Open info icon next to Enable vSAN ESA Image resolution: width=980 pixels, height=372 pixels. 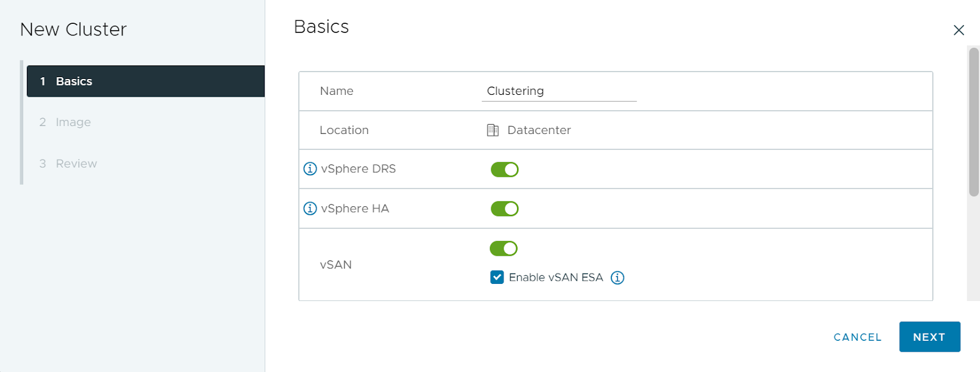click(x=617, y=278)
